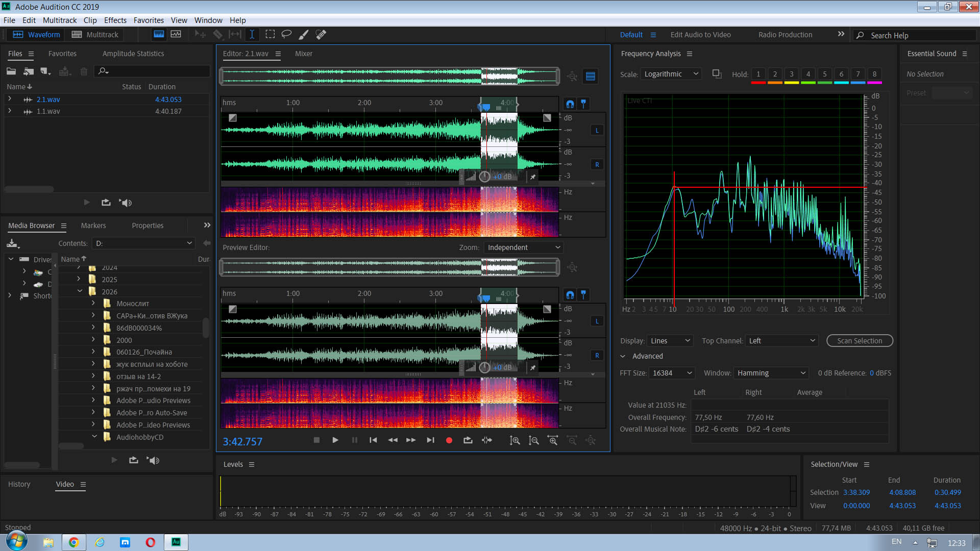This screenshot has height=551, width=980.
Task: Collapse the Advanced section
Action: tap(623, 356)
